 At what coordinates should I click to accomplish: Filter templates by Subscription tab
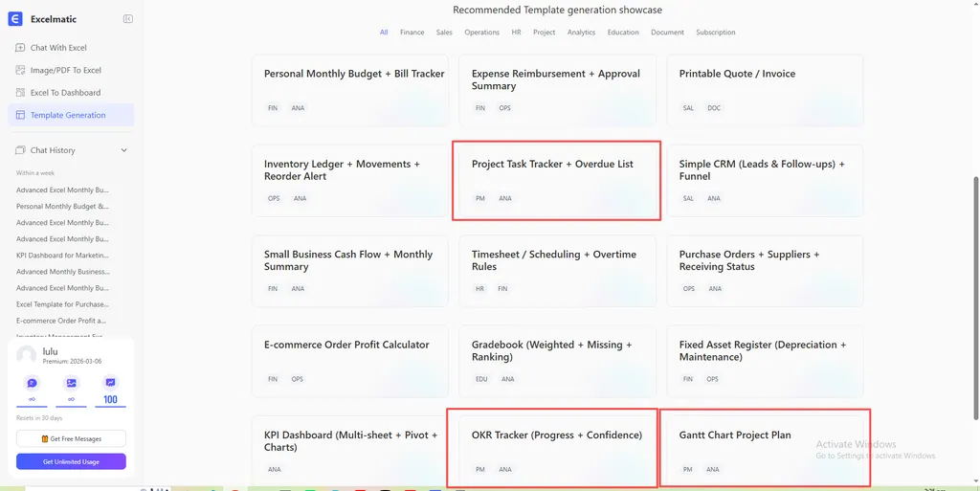[716, 33]
